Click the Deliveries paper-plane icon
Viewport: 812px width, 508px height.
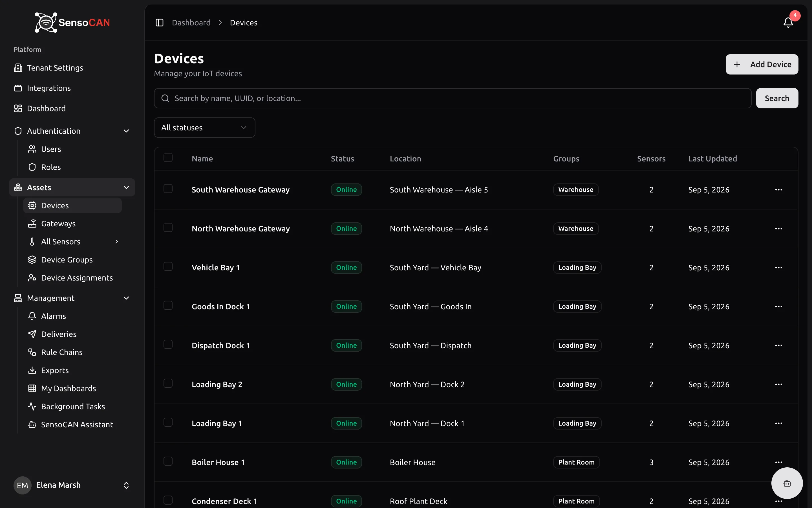point(32,334)
